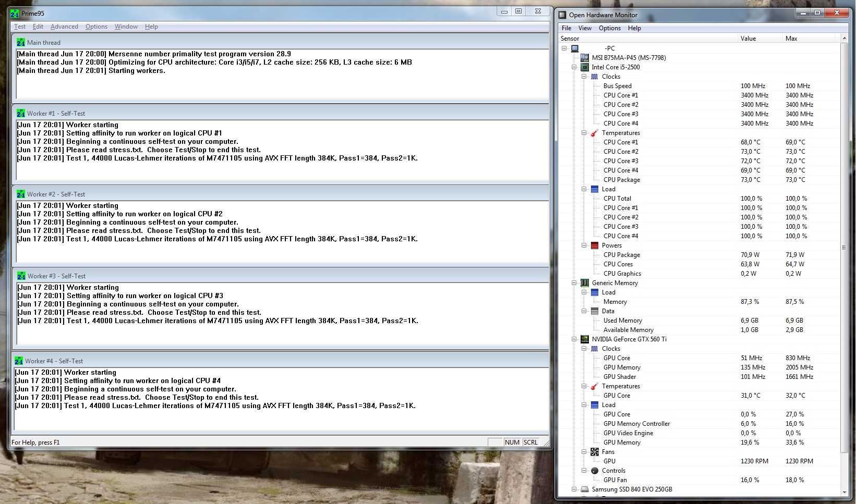Click the GPU Clocks group icon
The image size is (856, 504).
pyautogui.click(x=595, y=349)
